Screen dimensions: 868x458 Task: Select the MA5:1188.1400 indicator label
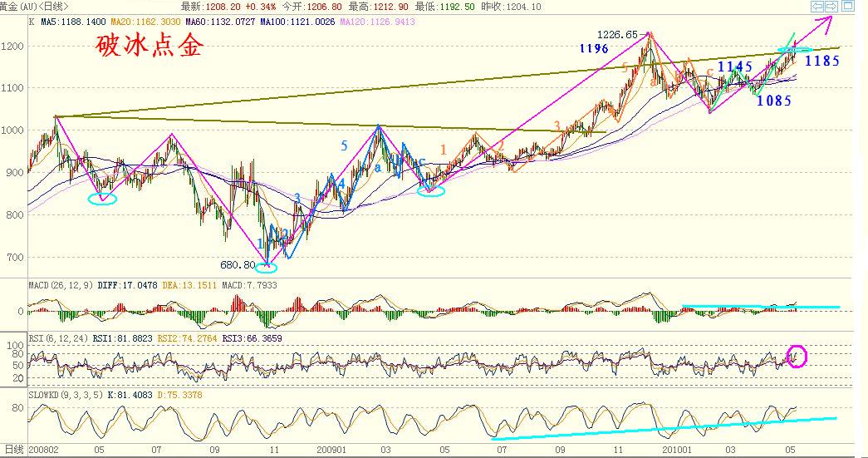[73, 22]
